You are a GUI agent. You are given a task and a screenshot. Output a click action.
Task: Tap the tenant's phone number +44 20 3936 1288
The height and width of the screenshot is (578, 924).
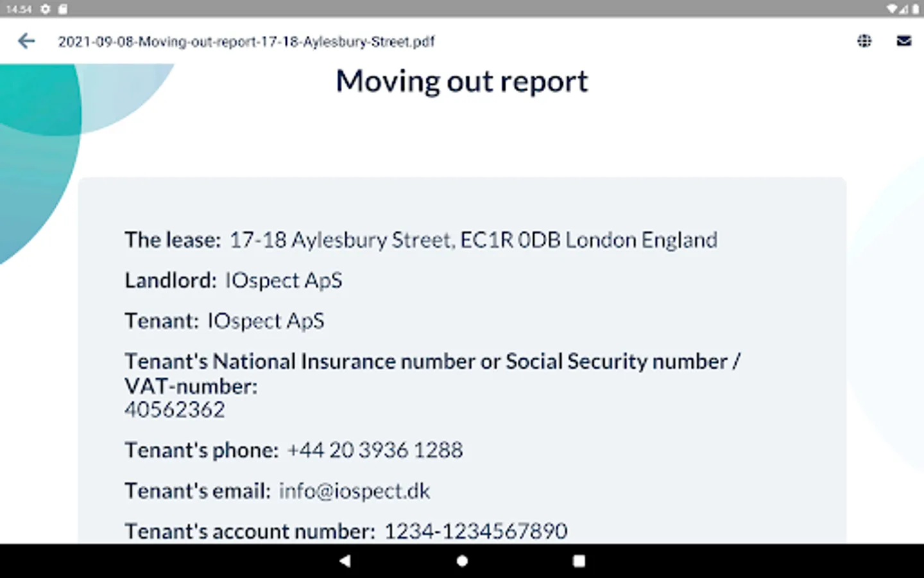pyautogui.click(x=375, y=450)
